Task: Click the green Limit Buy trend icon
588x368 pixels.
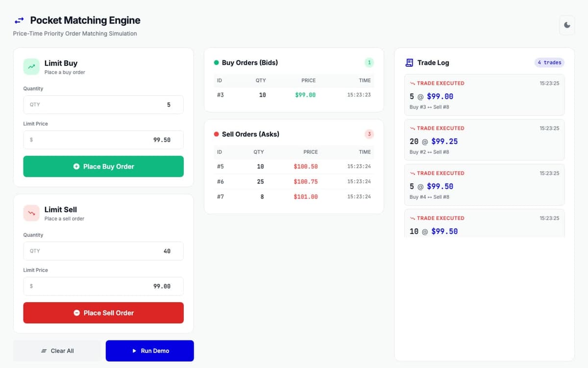Action: pyautogui.click(x=31, y=67)
